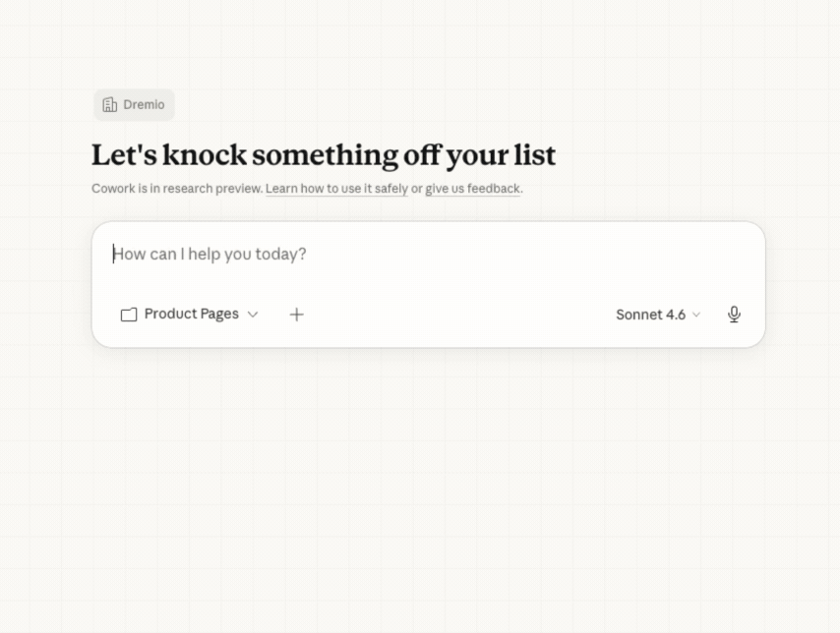
Task: Click the word "knock" in the main heading
Action: point(204,155)
